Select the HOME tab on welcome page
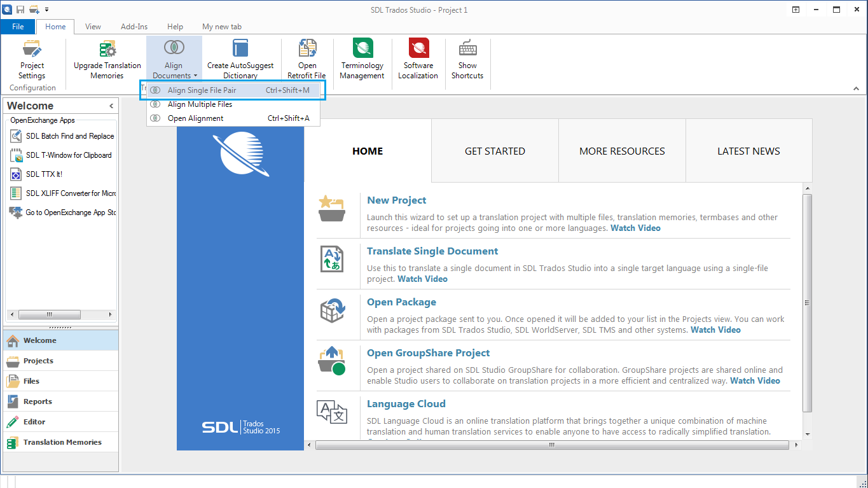This screenshot has height=488, width=868. (x=368, y=151)
